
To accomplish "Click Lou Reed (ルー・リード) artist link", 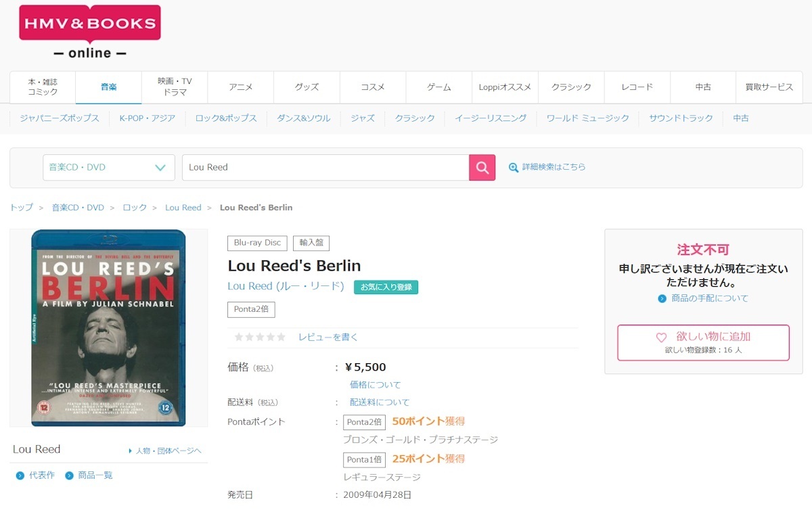I will 286,286.
